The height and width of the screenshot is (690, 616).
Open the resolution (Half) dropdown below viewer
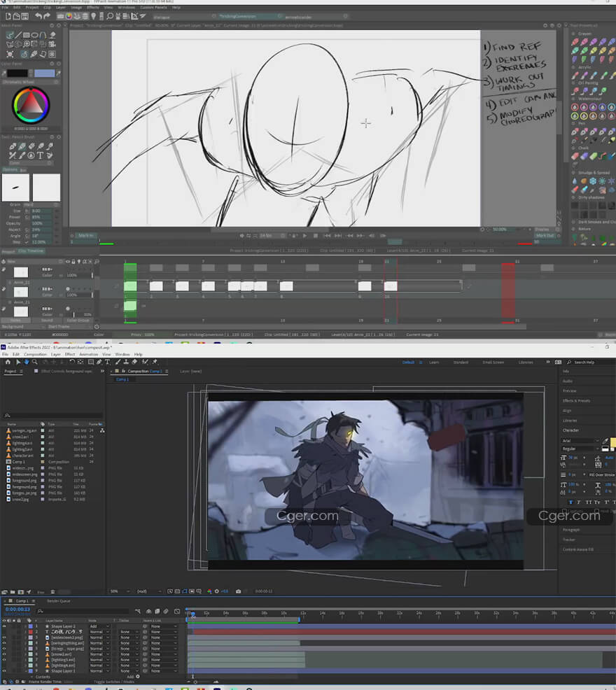tap(148, 591)
